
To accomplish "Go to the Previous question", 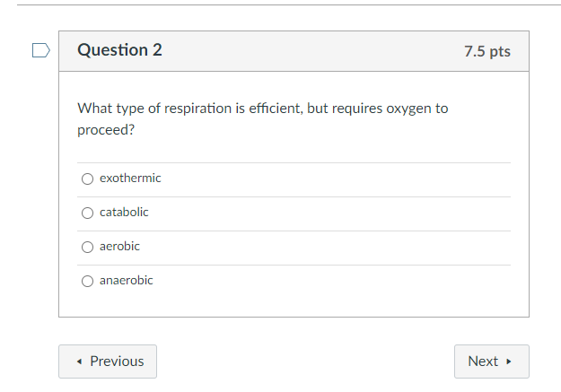I will tap(108, 362).
